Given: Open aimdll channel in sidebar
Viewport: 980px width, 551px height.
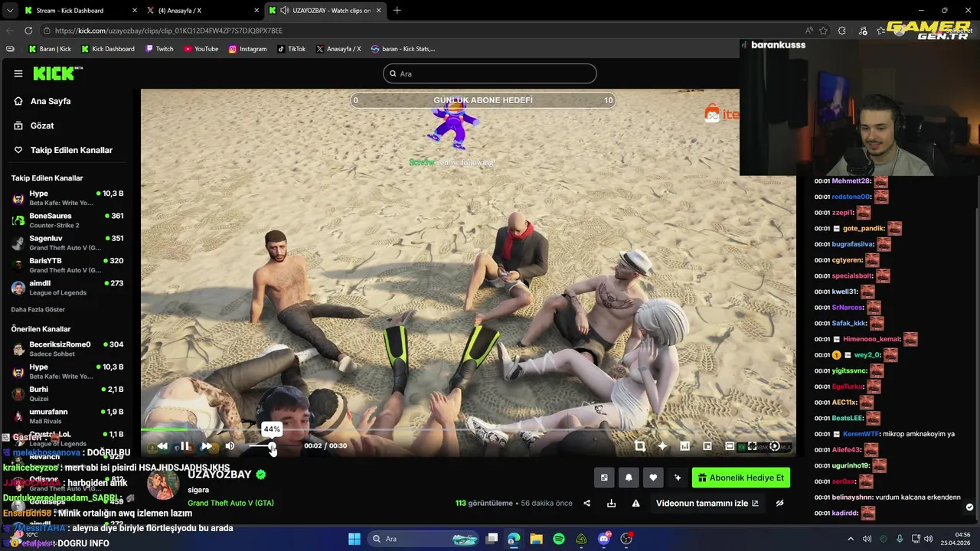Looking at the screenshot, I should pos(67,288).
